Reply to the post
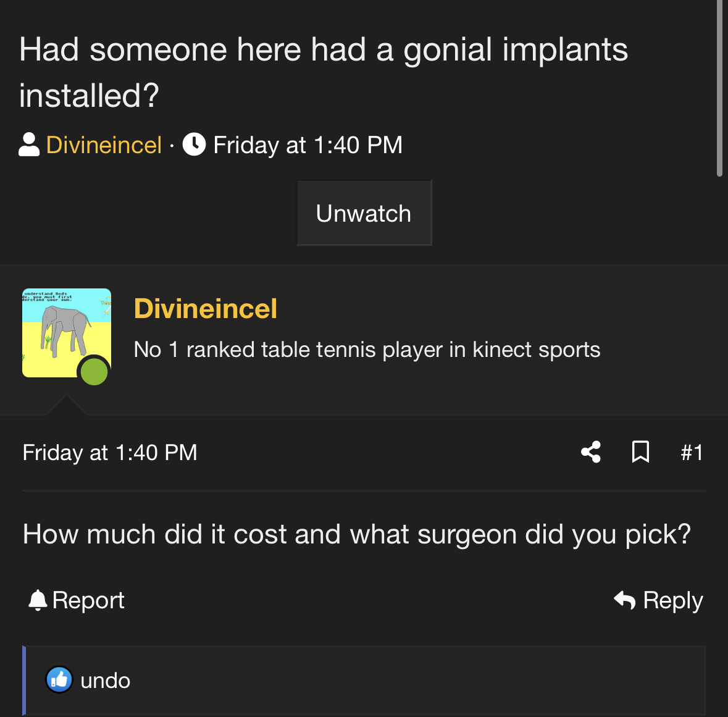The width and height of the screenshot is (728, 717). (x=658, y=600)
